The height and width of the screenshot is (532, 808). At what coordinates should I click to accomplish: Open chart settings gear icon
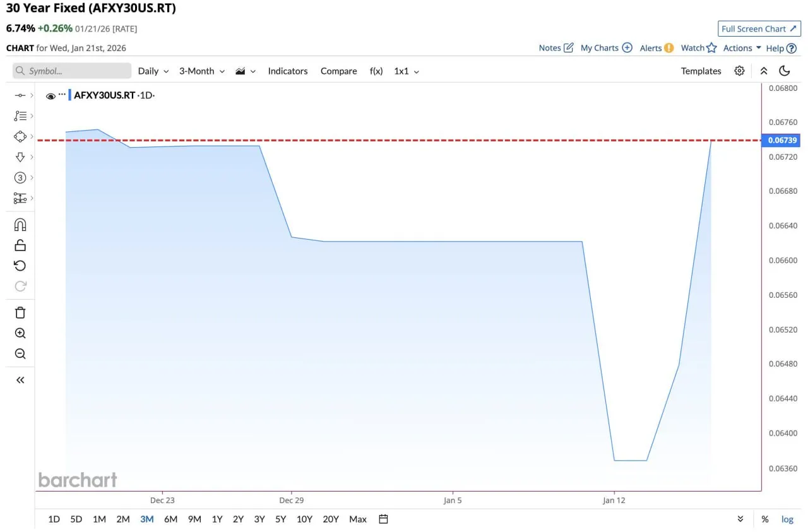(739, 71)
